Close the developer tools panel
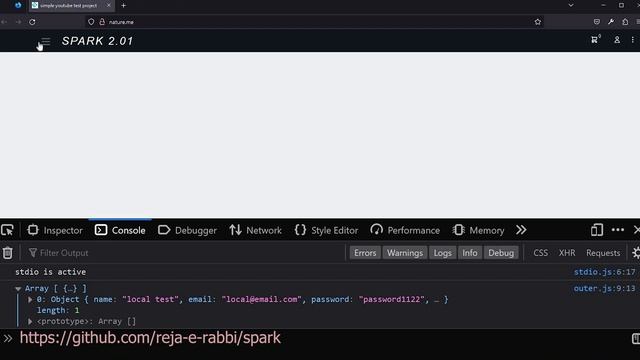 pos(636,230)
